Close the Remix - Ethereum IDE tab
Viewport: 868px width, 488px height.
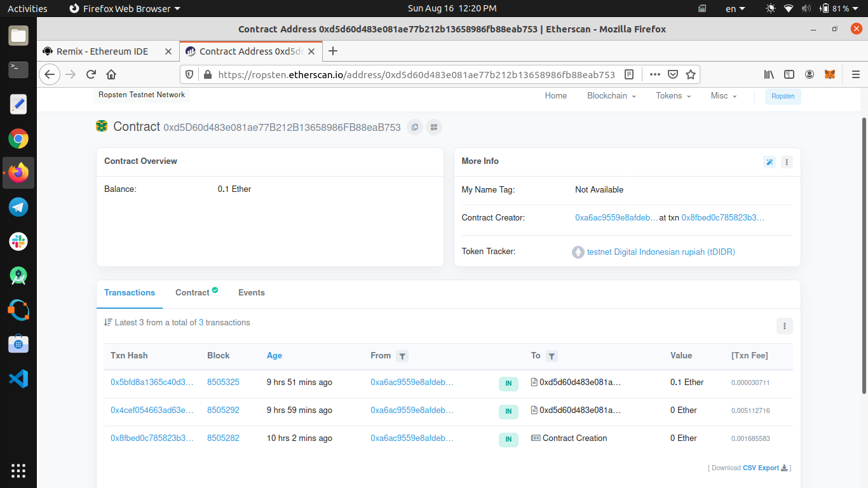pyautogui.click(x=168, y=51)
